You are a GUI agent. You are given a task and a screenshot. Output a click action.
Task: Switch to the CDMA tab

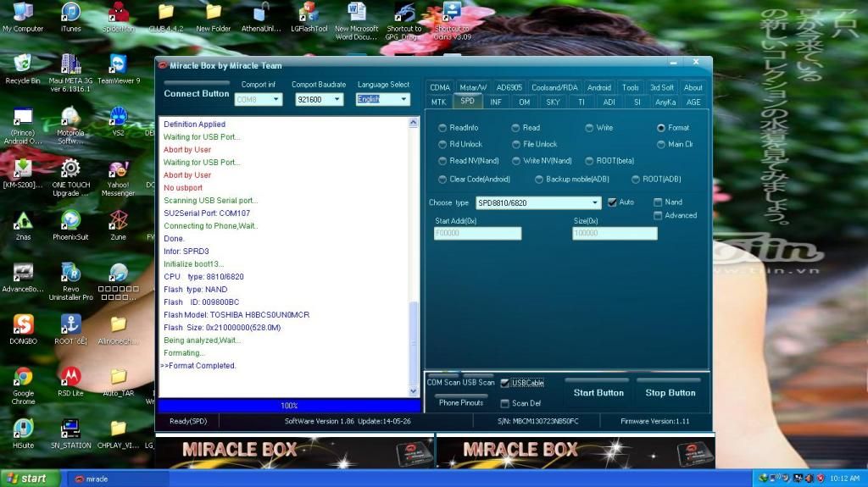pos(440,87)
